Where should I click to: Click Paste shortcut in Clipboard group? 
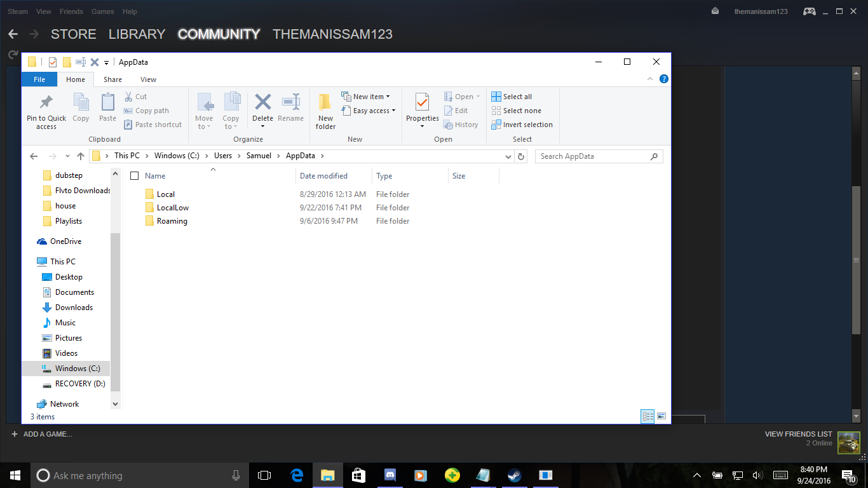coord(153,125)
